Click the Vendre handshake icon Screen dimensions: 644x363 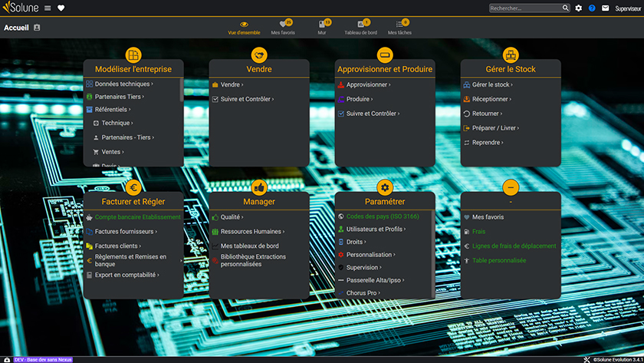tap(259, 55)
